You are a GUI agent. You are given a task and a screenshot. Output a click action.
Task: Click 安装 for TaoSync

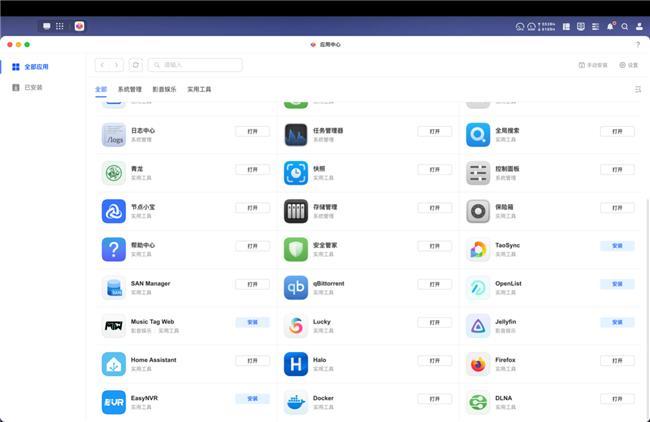pyautogui.click(x=617, y=246)
